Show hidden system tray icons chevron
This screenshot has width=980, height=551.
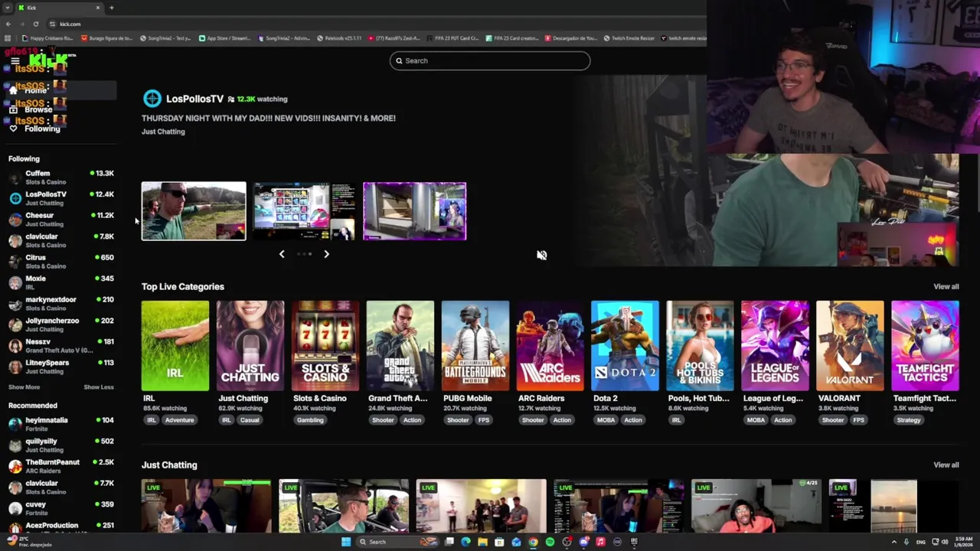tap(894, 542)
